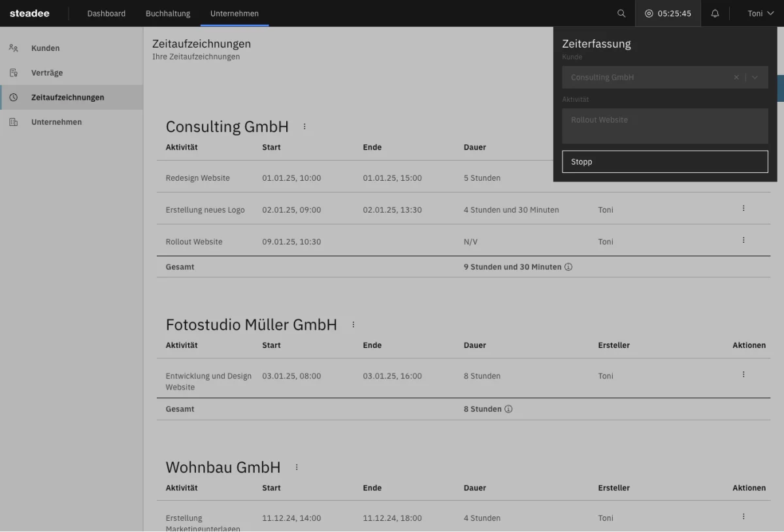Clear the selected Consulting GmbH customer
The image size is (784, 532).
click(x=736, y=77)
